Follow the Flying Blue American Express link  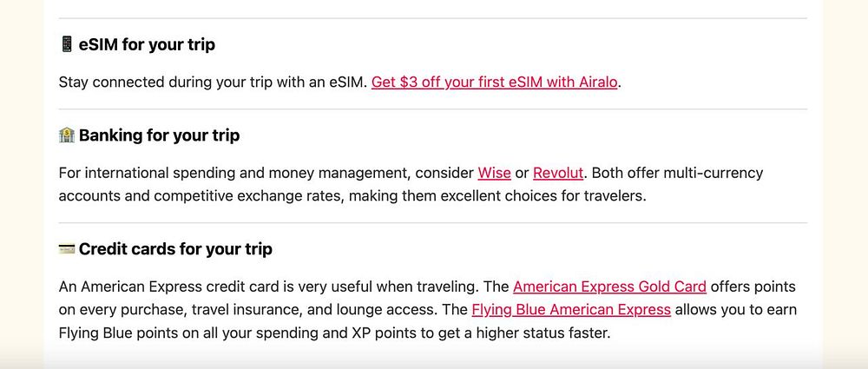pos(571,310)
